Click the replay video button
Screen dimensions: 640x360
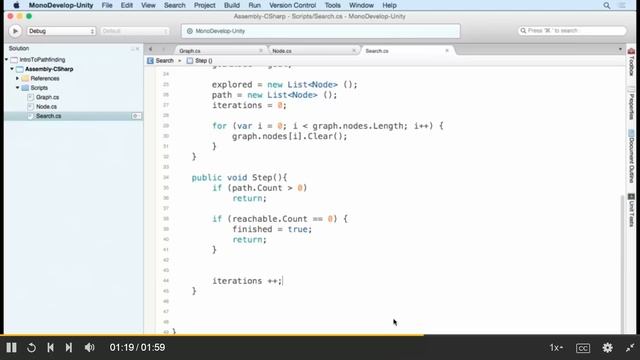tap(31, 348)
